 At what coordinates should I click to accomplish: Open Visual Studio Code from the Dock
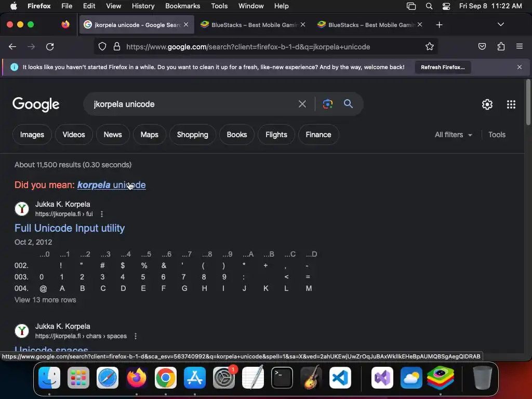click(x=340, y=378)
